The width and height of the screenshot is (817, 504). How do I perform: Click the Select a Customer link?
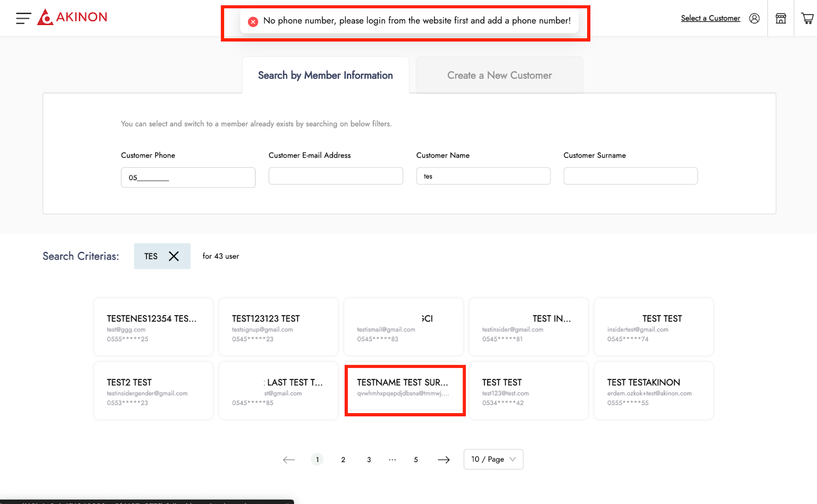coord(710,18)
